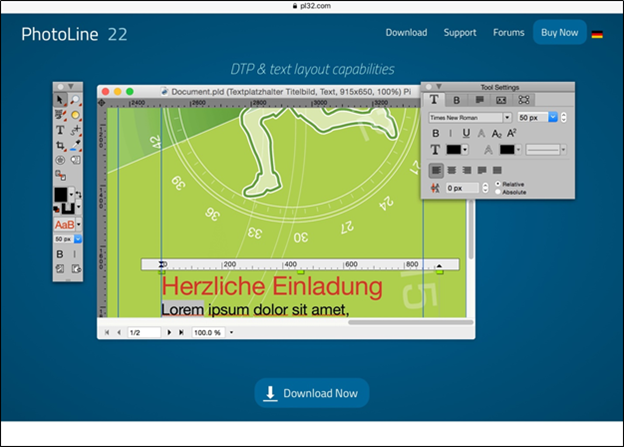Viewport: 624px width, 447px height.
Task: Toggle subscript formatting
Action: 496,133
